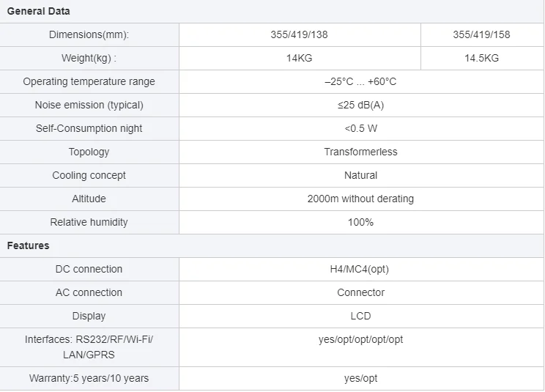Image resolution: width=545 pixels, height=392 pixels.
Task: Click the Features section header
Action: [x=29, y=245]
